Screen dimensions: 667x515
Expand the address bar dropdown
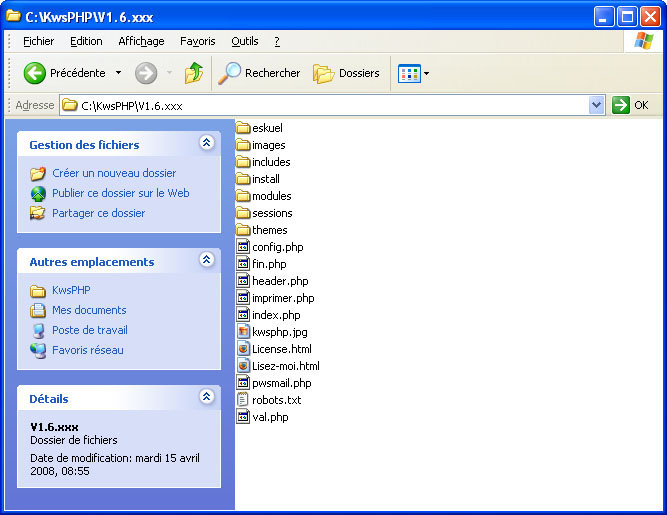(597, 105)
